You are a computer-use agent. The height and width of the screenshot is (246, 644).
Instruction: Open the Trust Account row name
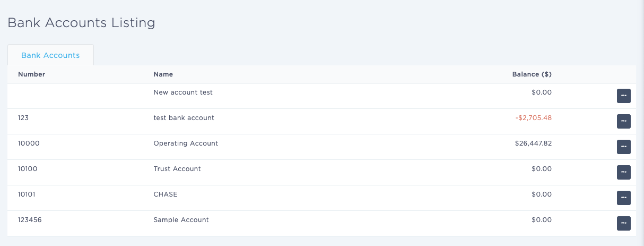click(x=177, y=169)
